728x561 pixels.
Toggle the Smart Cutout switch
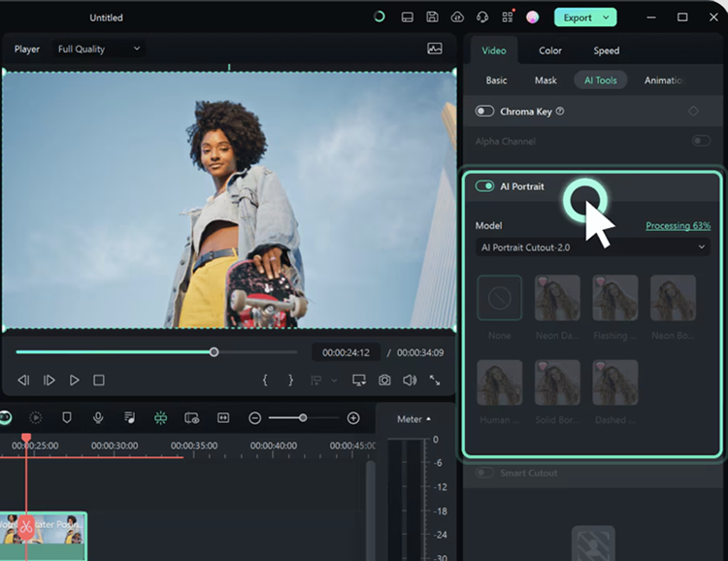pos(484,473)
